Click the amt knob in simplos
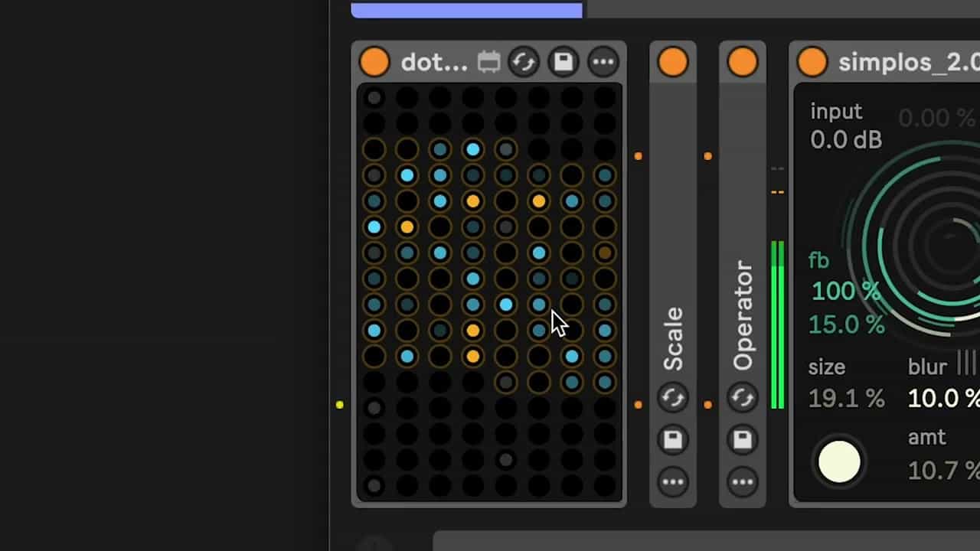Image resolution: width=980 pixels, height=551 pixels. pos(839,462)
